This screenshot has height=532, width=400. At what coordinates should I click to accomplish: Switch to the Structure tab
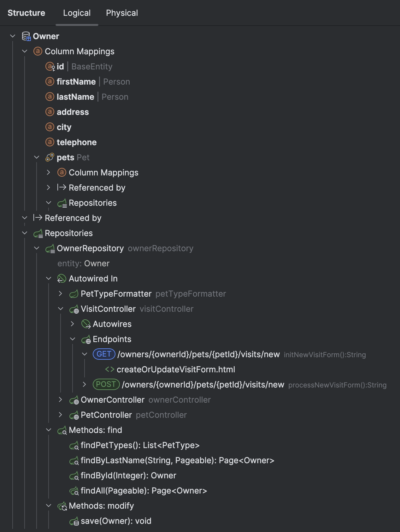[x=26, y=13]
